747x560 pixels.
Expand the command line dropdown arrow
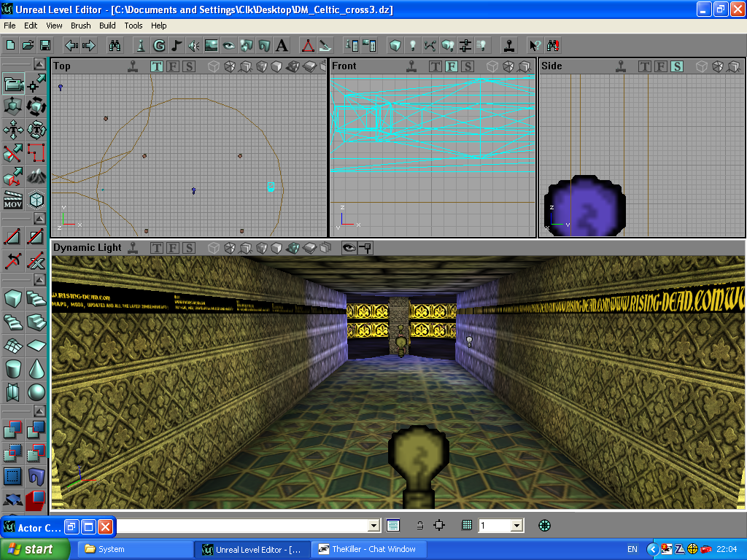coord(374,526)
